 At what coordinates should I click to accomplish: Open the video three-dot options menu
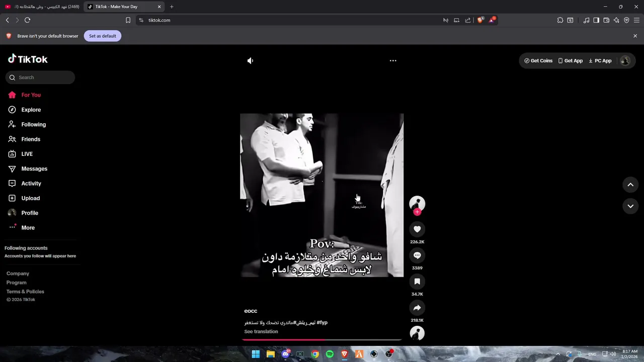coord(393,60)
